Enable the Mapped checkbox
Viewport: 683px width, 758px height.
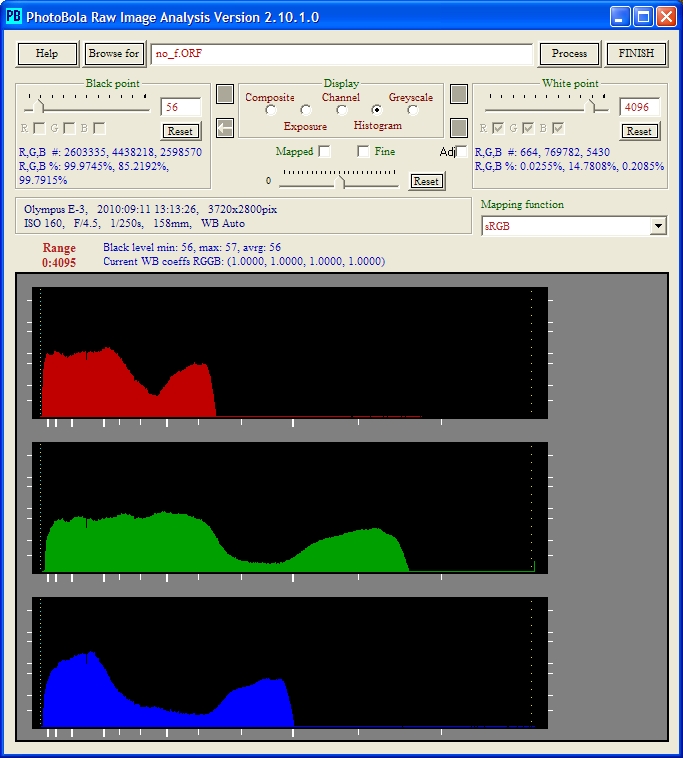(x=324, y=151)
